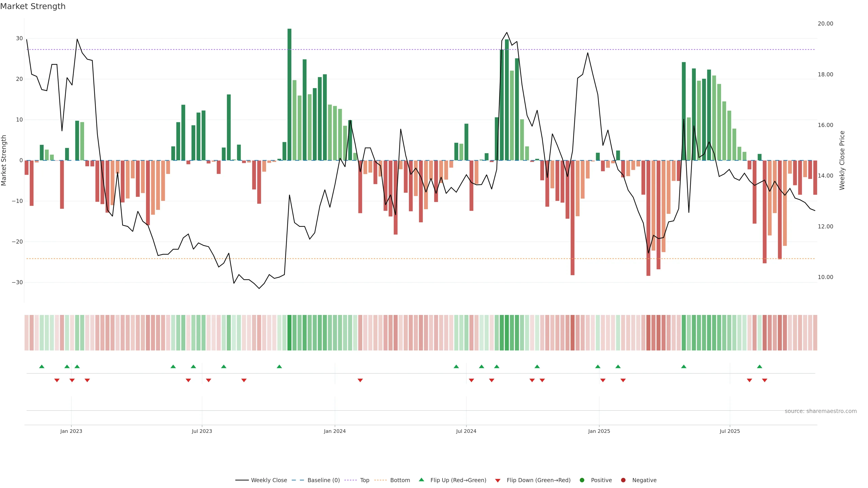Viewport: 868px width, 488px height.
Task: Click the Market Strength chart title
Action: coord(33,6)
